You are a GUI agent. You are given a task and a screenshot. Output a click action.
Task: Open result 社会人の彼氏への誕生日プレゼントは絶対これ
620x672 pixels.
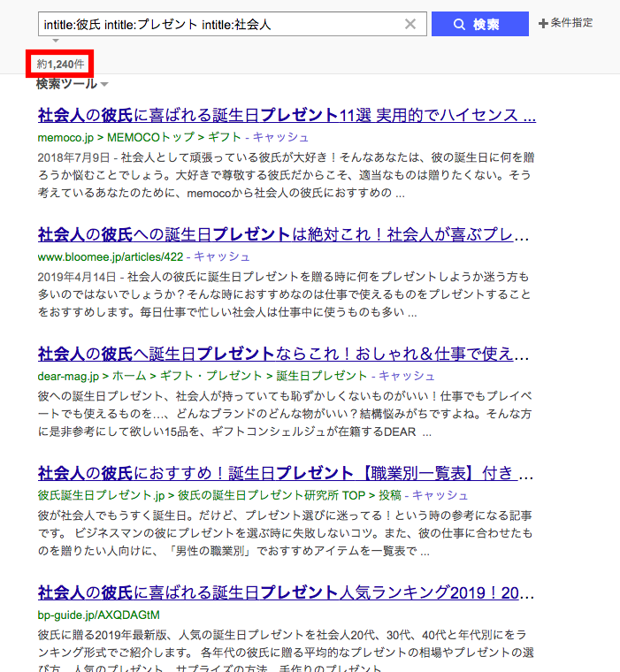pyautogui.click(x=283, y=234)
